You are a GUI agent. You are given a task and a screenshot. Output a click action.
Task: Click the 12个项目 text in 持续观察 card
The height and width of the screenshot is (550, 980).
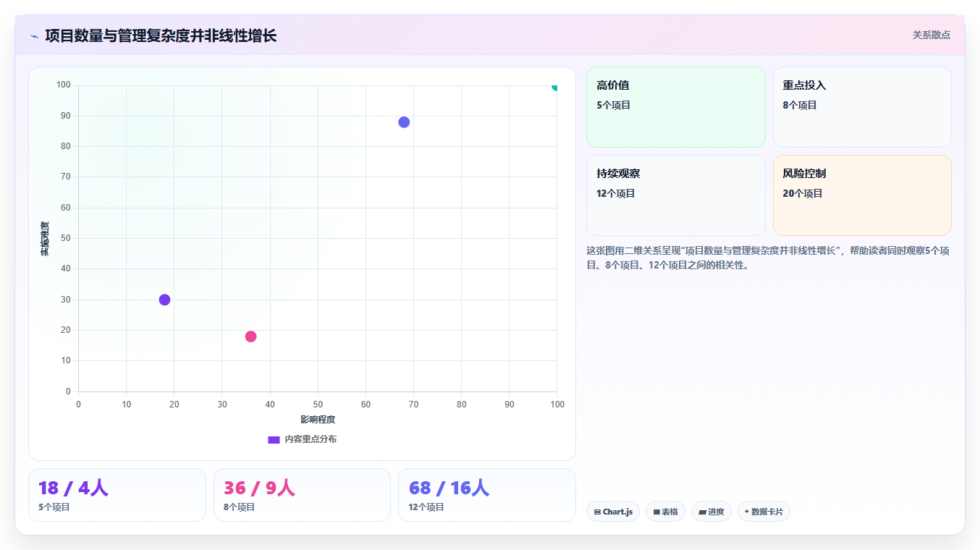pyautogui.click(x=616, y=193)
